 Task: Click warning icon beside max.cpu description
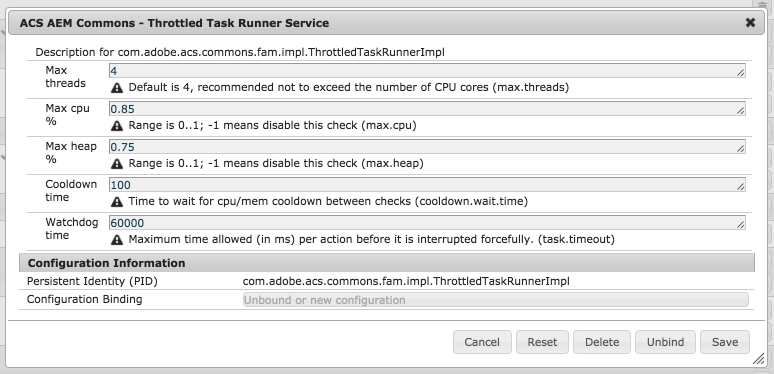click(116, 126)
